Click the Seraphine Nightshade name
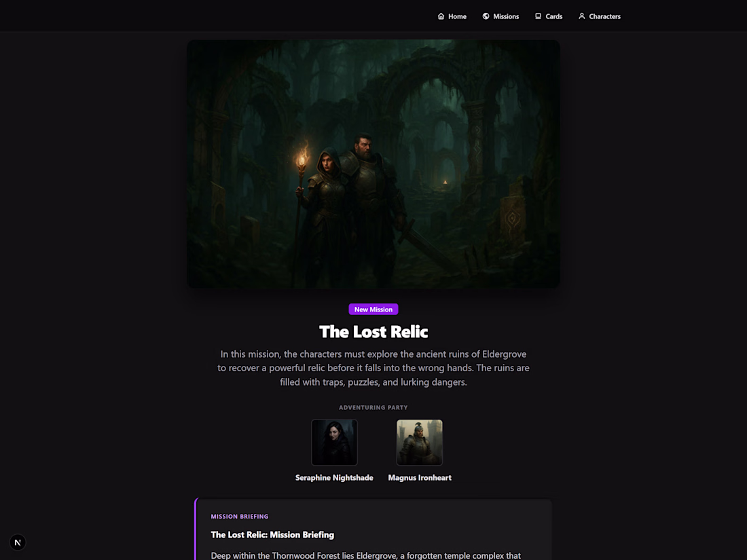 point(334,478)
